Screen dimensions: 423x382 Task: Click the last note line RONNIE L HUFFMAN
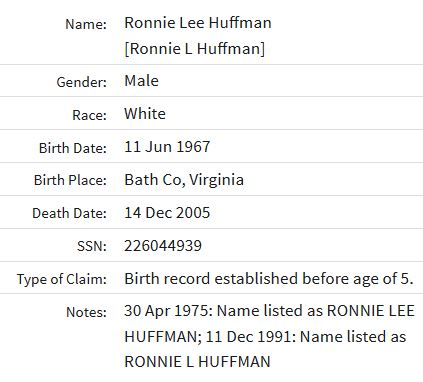pyautogui.click(x=197, y=362)
